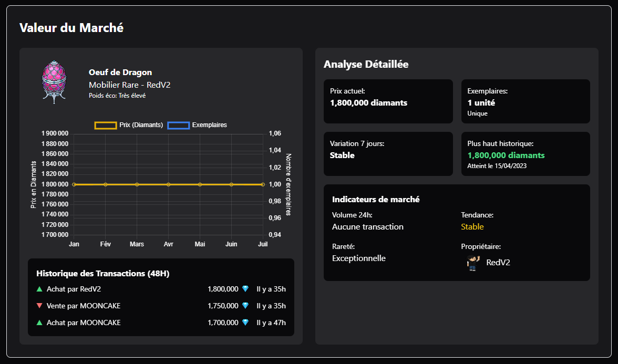Click the Il y a 47h timestamp
618x364 pixels.
271,323
